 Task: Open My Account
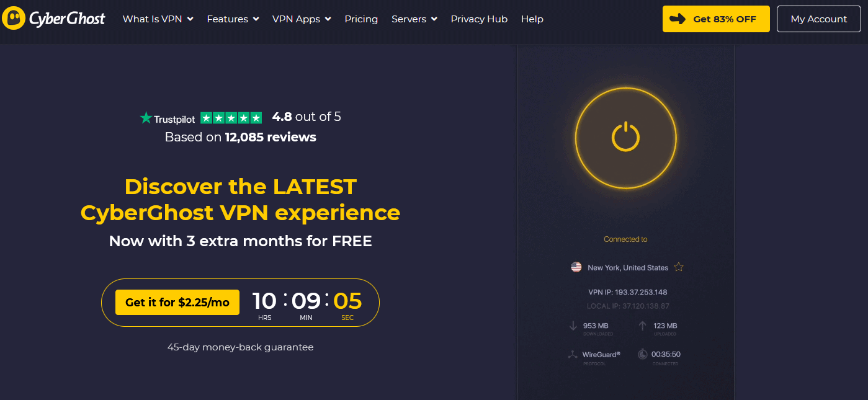818,19
